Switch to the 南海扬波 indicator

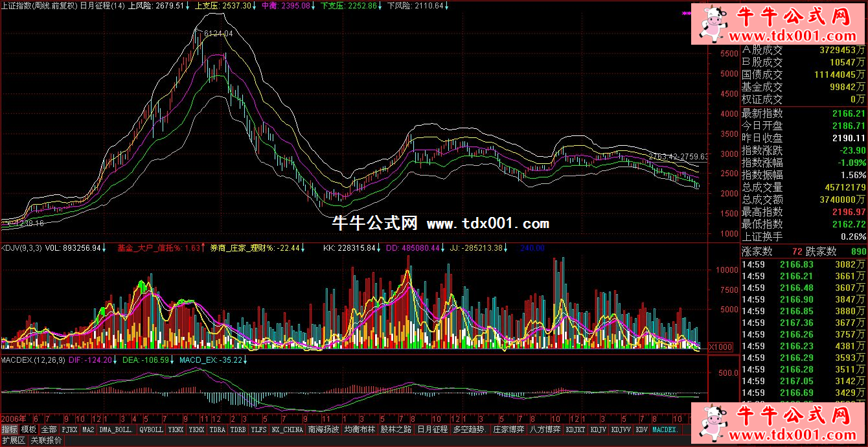(x=323, y=430)
